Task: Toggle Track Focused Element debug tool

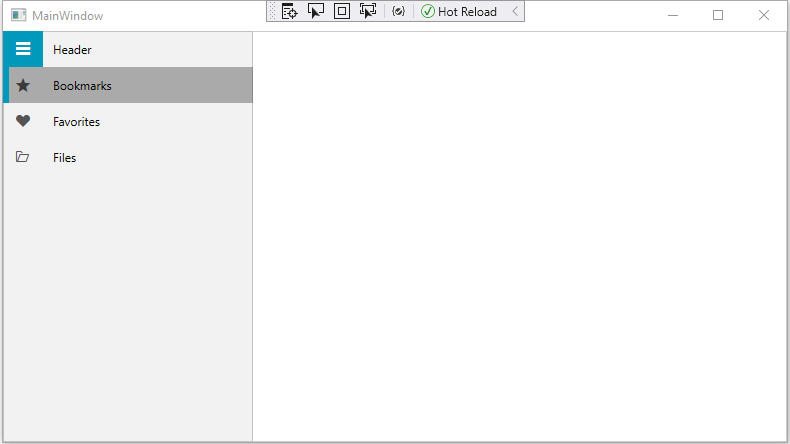Action: pyautogui.click(x=368, y=11)
